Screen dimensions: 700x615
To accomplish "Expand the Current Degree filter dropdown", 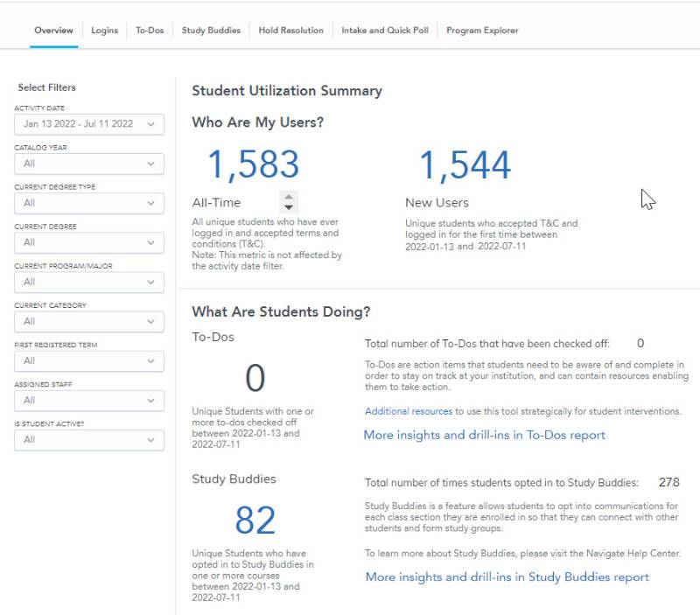I will [x=88, y=242].
